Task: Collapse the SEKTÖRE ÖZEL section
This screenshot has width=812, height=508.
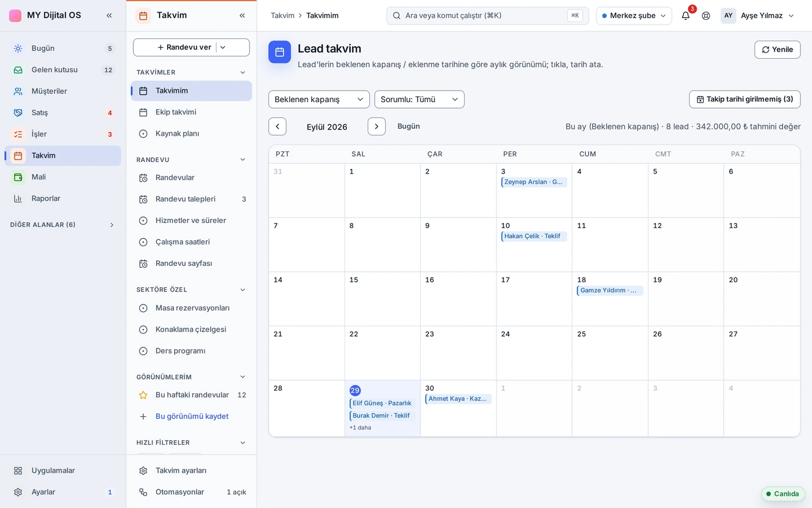Action: pyautogui.click(x=242, y=290)
